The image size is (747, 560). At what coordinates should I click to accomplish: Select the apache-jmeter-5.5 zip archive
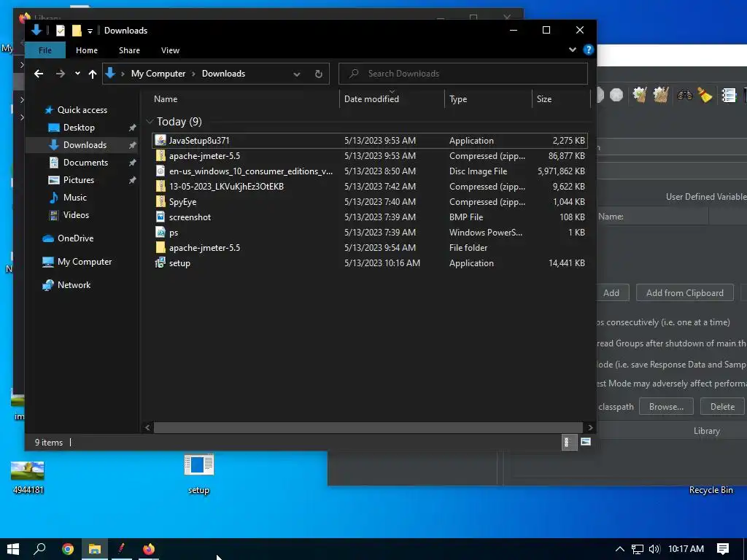[370, 156]
